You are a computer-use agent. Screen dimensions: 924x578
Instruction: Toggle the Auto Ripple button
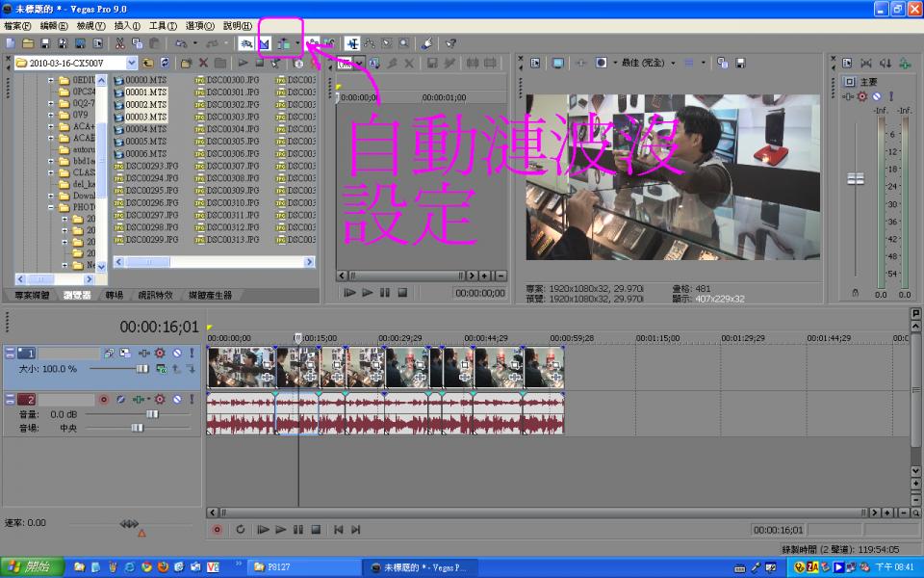coord(284,43)
